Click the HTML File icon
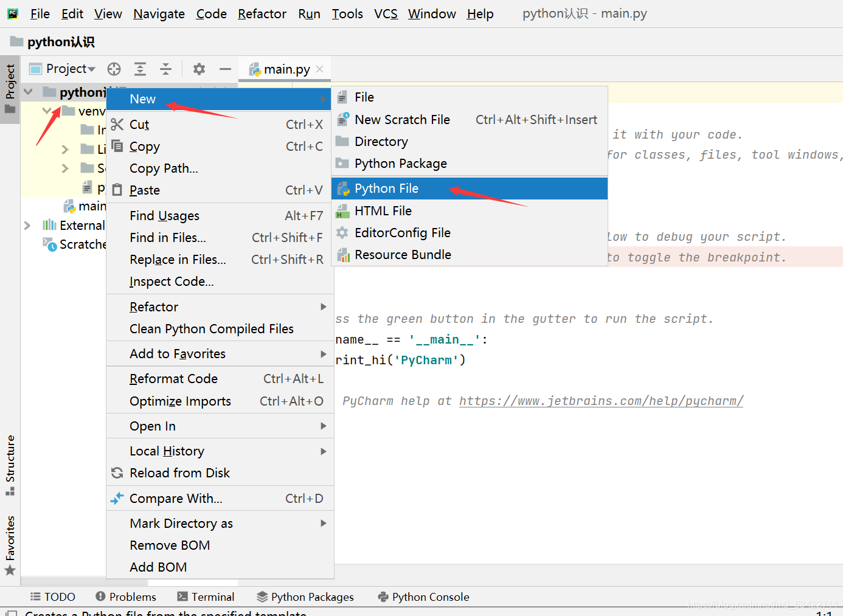Image resolution: width=843 pixels, height=616 pixels. tap(342, 211)
